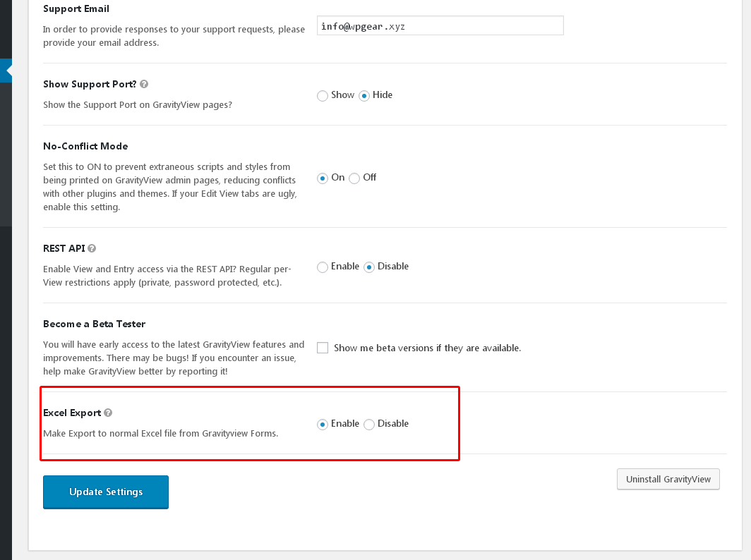
Task: Click Show me beta versions label text
Action: [427, 348]
